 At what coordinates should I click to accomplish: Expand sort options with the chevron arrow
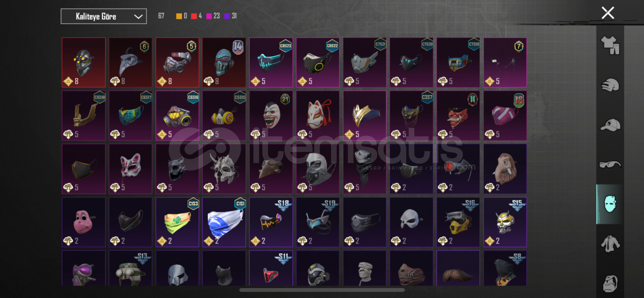(138, 17)
